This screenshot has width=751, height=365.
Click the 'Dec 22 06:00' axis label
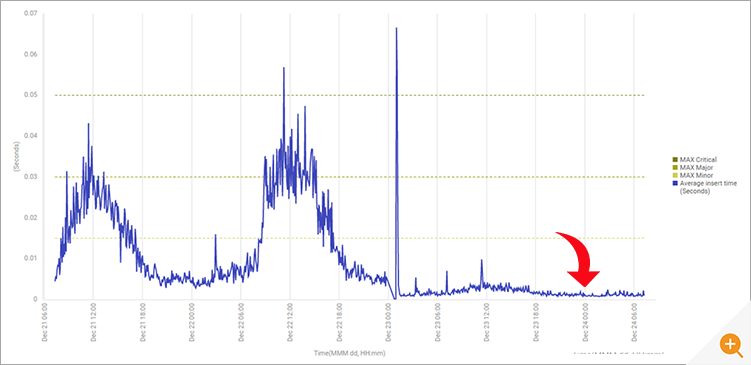[x=241, y=321]
